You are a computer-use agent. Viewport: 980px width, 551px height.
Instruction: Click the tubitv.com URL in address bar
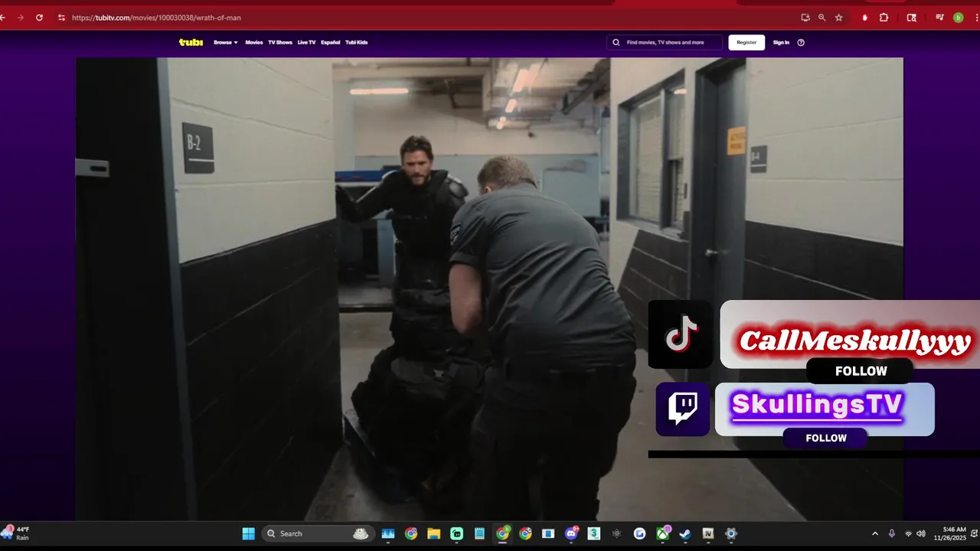[x=156, y=18]
